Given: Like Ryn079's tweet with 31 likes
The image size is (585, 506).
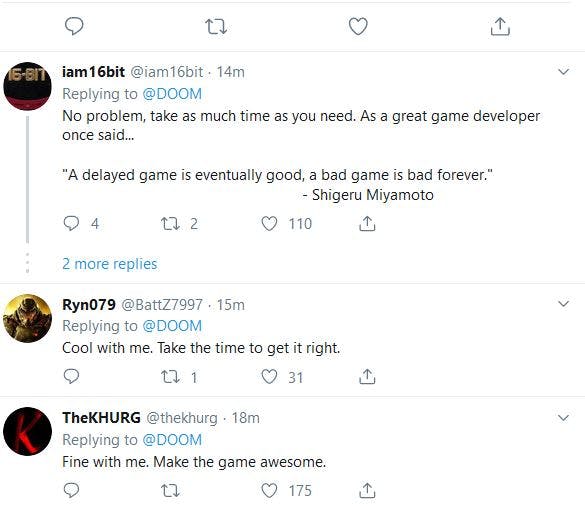Looking at the screenshot, I should pyautogui.click(x=269, y=377).
